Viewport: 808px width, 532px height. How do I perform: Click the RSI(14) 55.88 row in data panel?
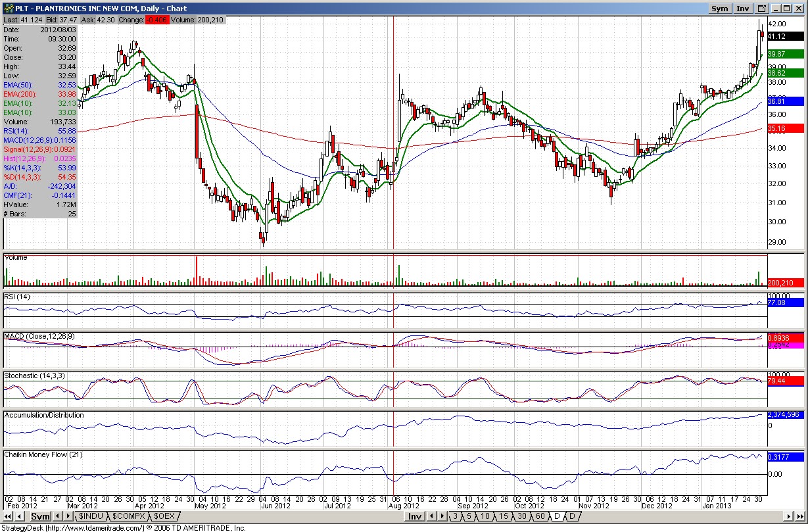[41, 131]
